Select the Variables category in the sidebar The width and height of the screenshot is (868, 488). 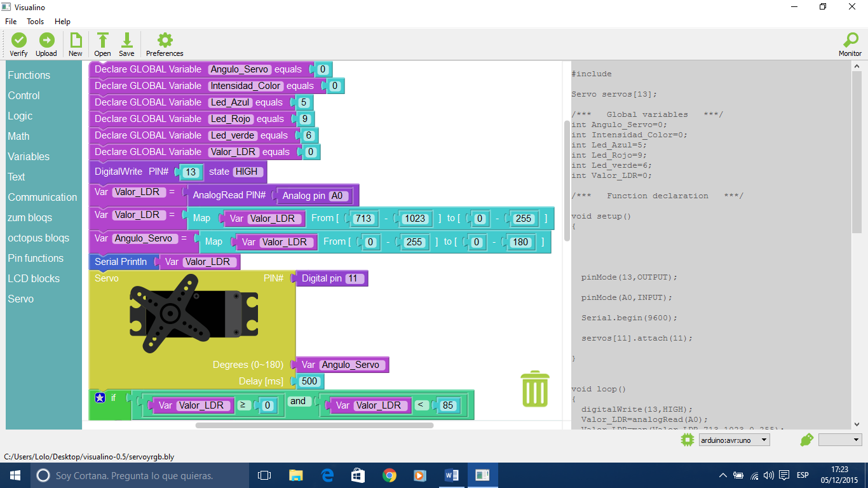tap(29, 156)
